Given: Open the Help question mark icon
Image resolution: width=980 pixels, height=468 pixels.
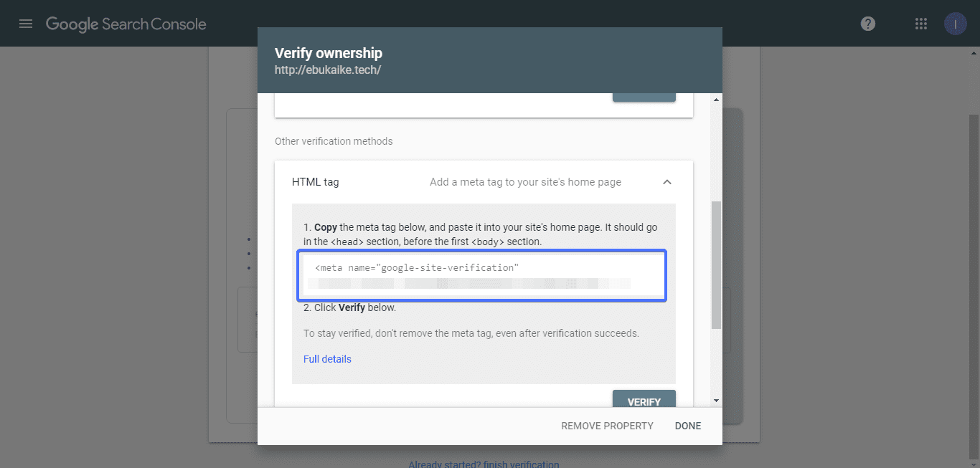Looking at the screenshot, I should (x=868, y=24).
